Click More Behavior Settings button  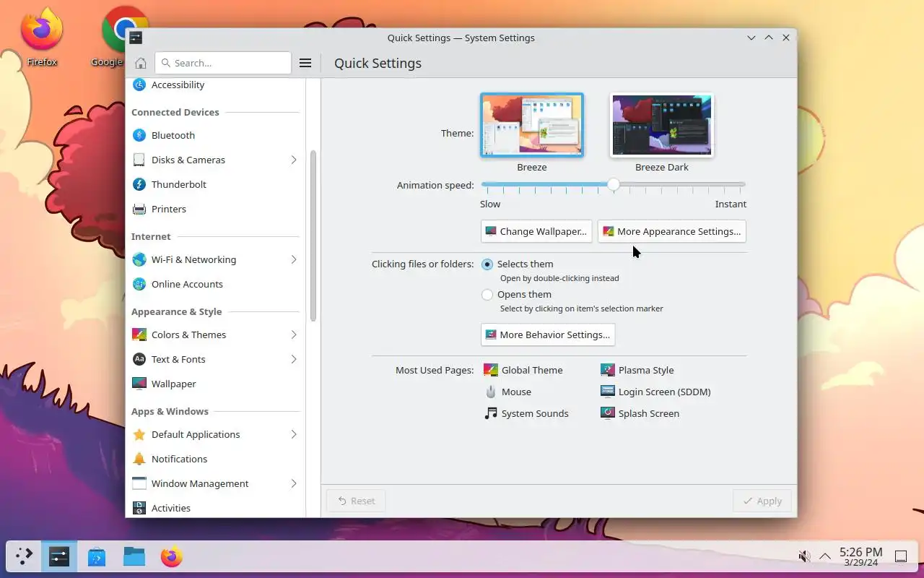[x=548, y=335]
